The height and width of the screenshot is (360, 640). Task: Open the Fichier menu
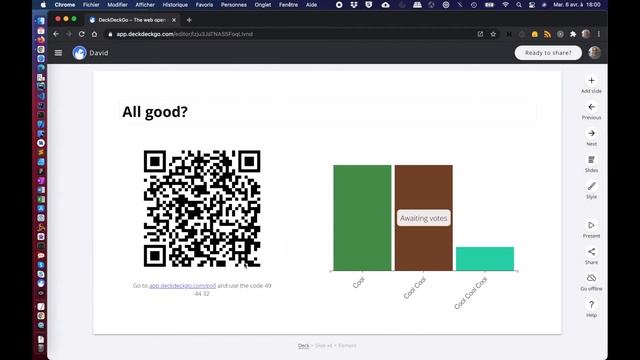(x=91, y=5)
